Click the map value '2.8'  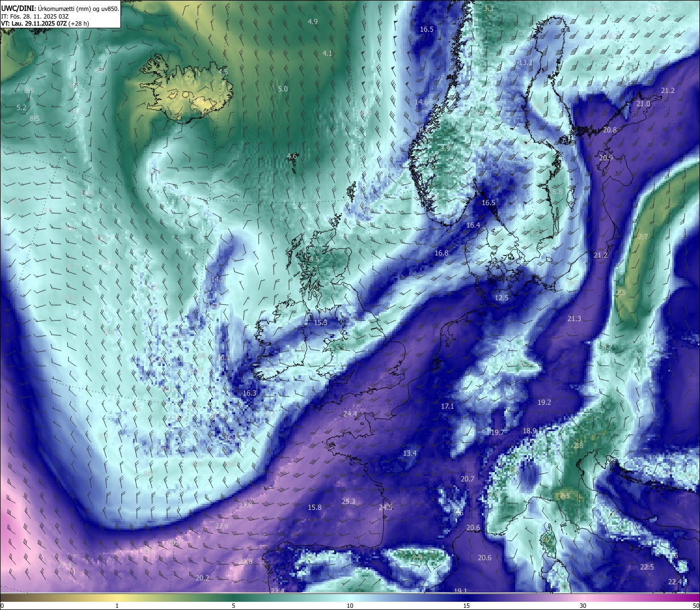pyautogui.click(x=578, y=446)
